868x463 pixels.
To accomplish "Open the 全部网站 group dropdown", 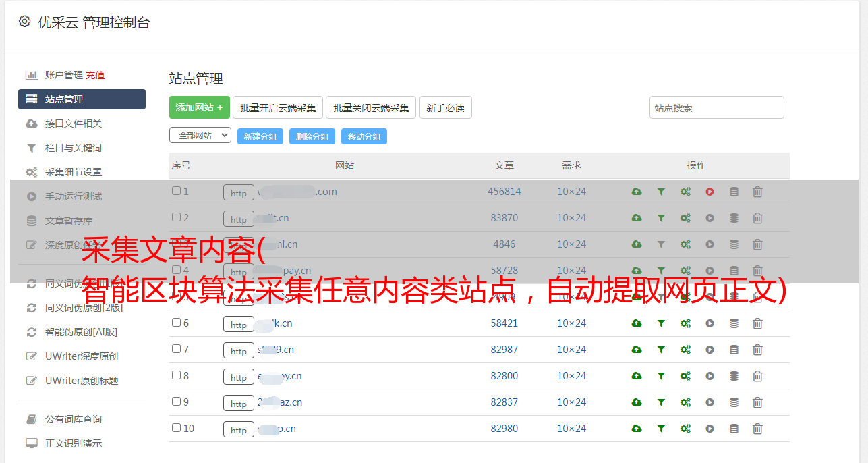I will click(x=200, y=136).
